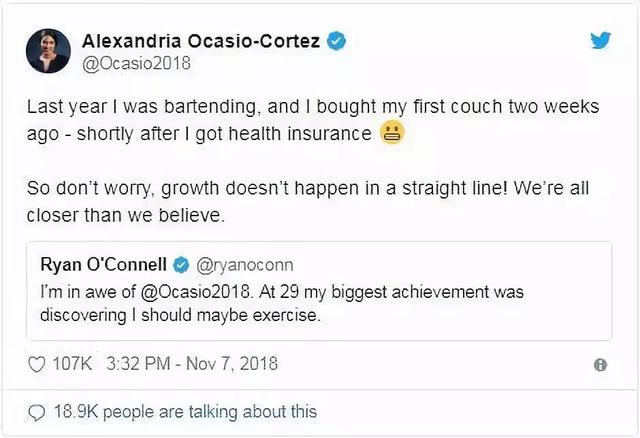
Task: Click the info icon beside the timestamp
Action: [x=600, y=365]
